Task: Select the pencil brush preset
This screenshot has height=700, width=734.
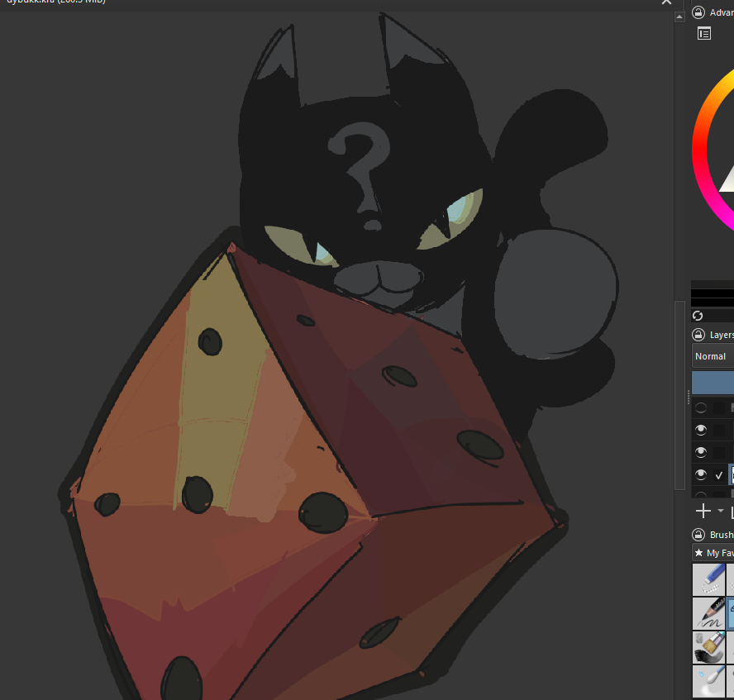Action: pos(708,613)
